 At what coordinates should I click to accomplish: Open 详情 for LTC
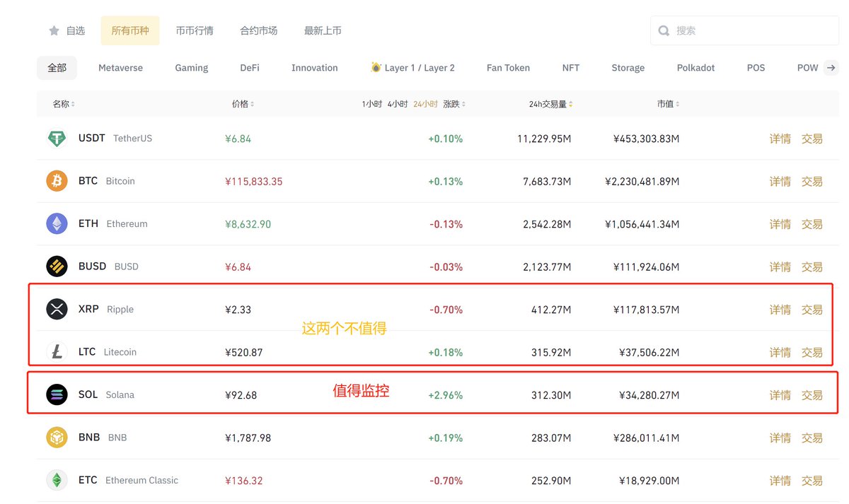pyautogui.click(x=780, y=352)
